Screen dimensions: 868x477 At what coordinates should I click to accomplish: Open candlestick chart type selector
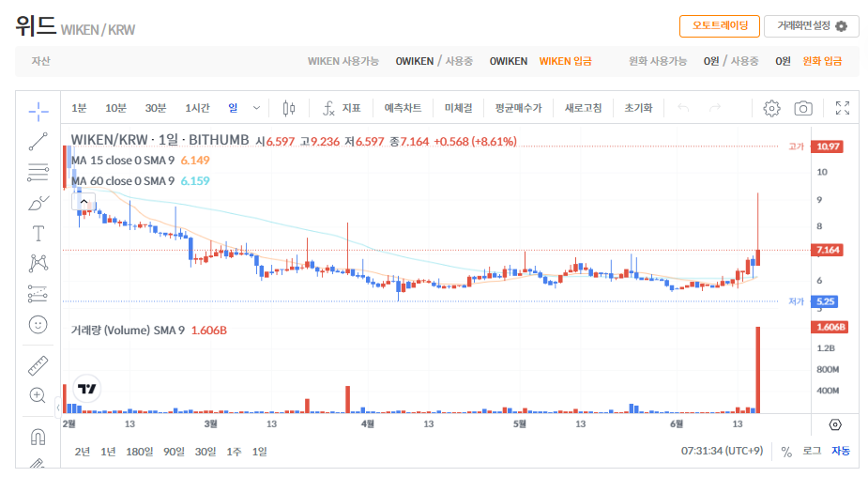(x=289, y=108)
